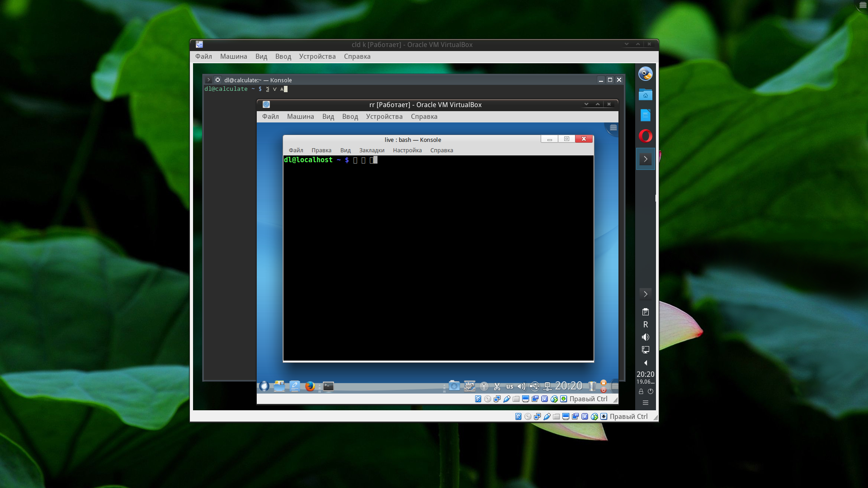
Task: Open Klipper scissors icon in inner tray
Action: click(x=497, y=386)
